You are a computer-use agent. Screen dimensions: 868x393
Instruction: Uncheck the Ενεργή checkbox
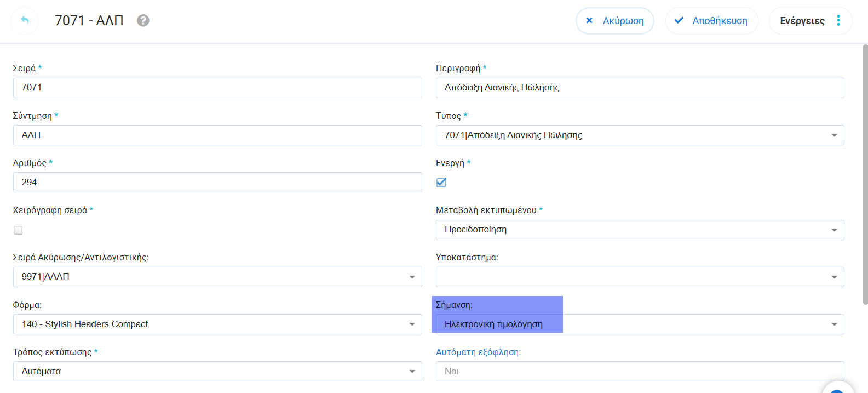coord(441,183)
